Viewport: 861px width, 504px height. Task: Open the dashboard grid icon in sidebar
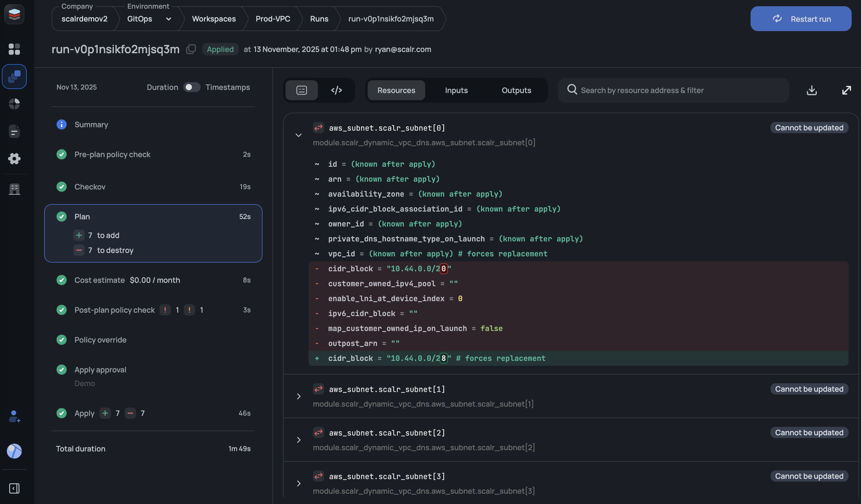click(x=14, y=49)
